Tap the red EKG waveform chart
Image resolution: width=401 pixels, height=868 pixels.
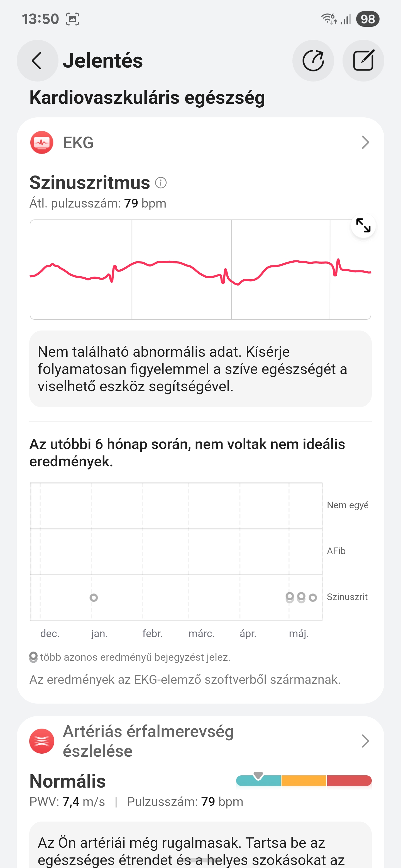point(200,270)
